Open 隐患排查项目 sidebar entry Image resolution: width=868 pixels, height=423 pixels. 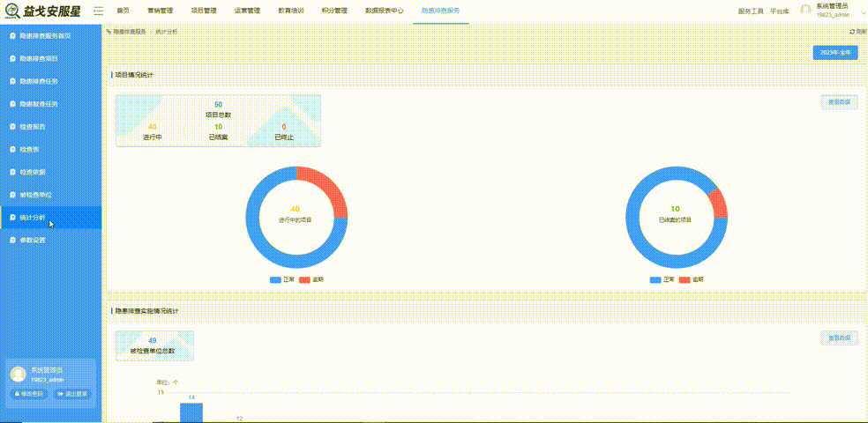click(50, 59)
